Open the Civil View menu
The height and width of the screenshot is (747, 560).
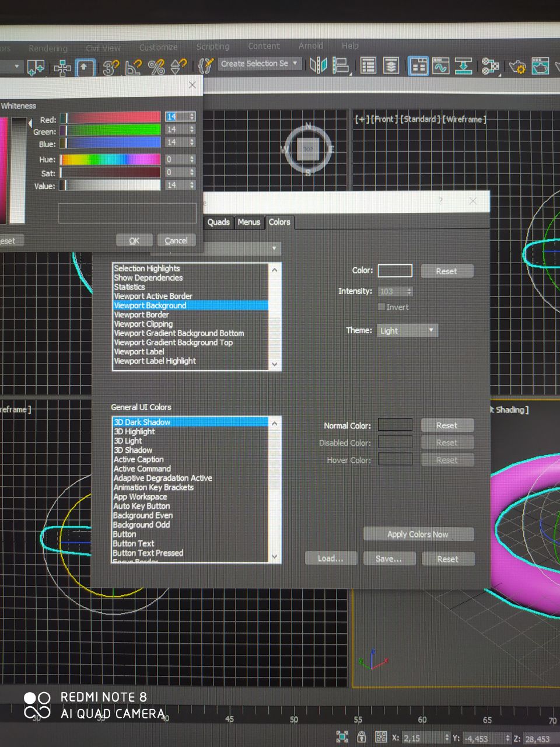click(103, 48)
